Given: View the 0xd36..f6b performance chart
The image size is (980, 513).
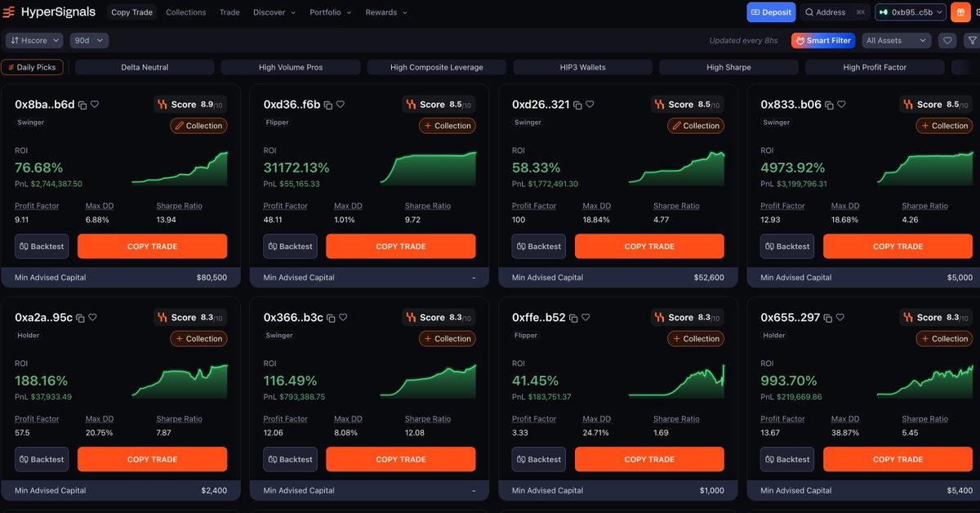Looking at the screenshot, I should (428, 168).
